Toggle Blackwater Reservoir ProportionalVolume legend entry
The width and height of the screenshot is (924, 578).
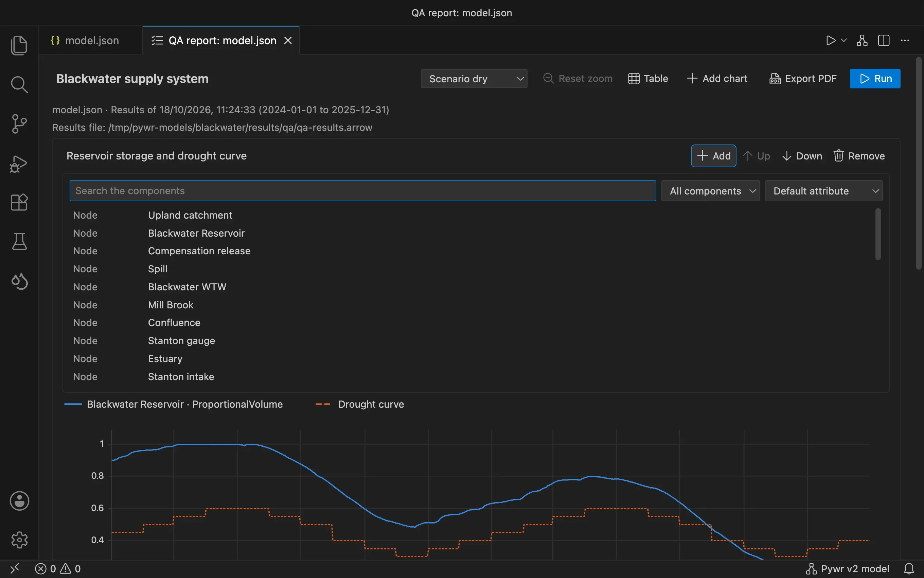coord(174,404)
